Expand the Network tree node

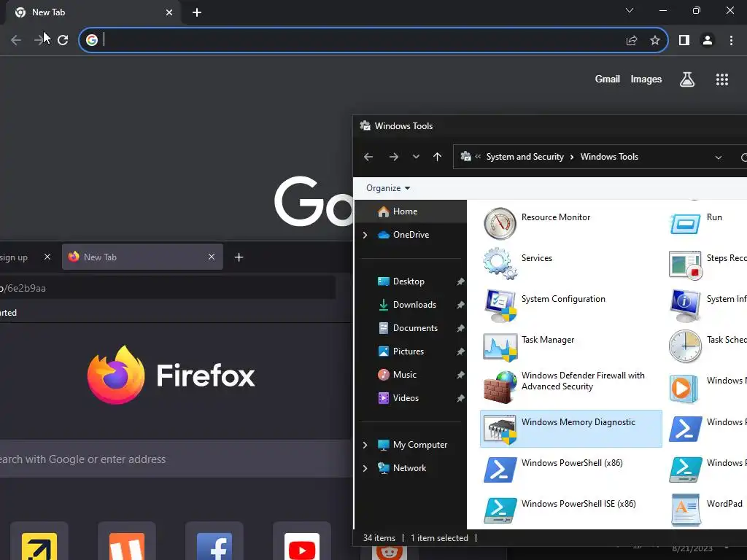365,468
